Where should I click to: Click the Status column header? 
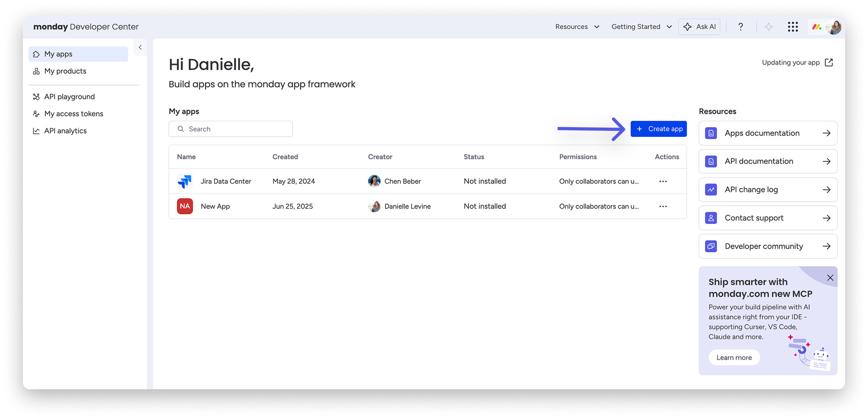[474, 157]
